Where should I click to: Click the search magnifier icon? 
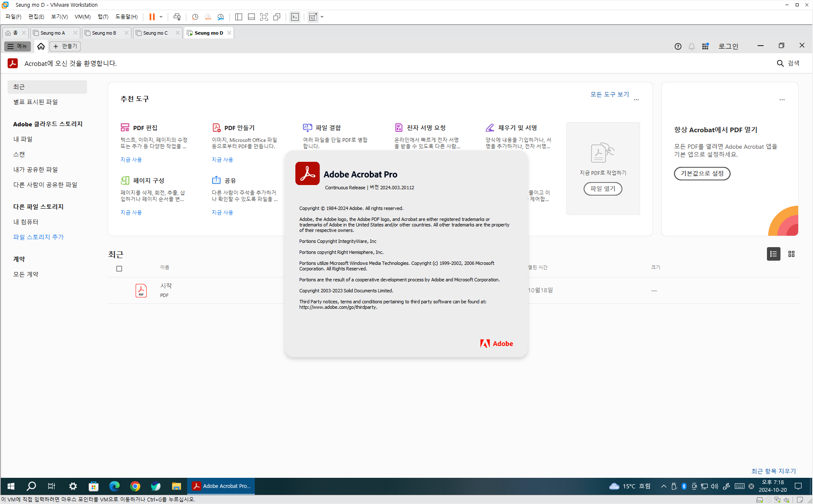pyautogui.click(x=780, y=63)
